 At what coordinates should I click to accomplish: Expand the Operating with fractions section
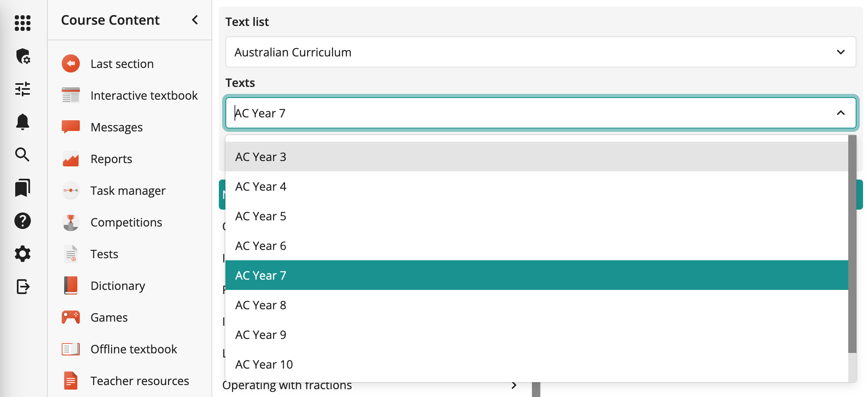pyautogui.click(x=514, y=385)
